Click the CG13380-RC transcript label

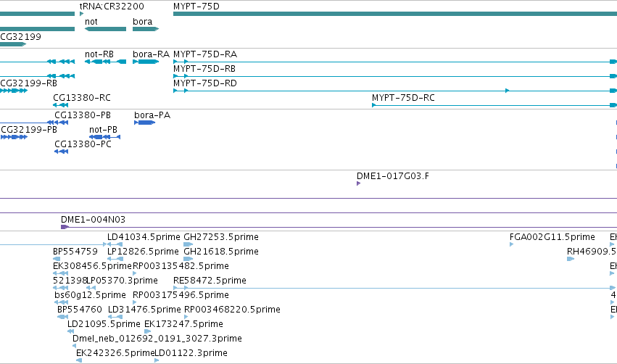82,98
